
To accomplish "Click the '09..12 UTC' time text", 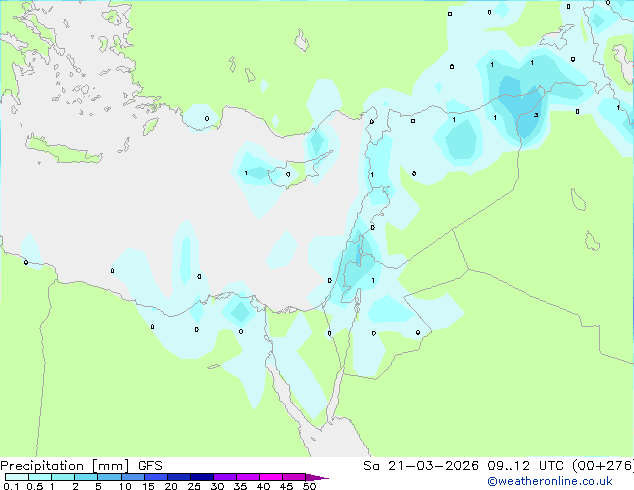I will pyautogui.click(x=526, y=466).
